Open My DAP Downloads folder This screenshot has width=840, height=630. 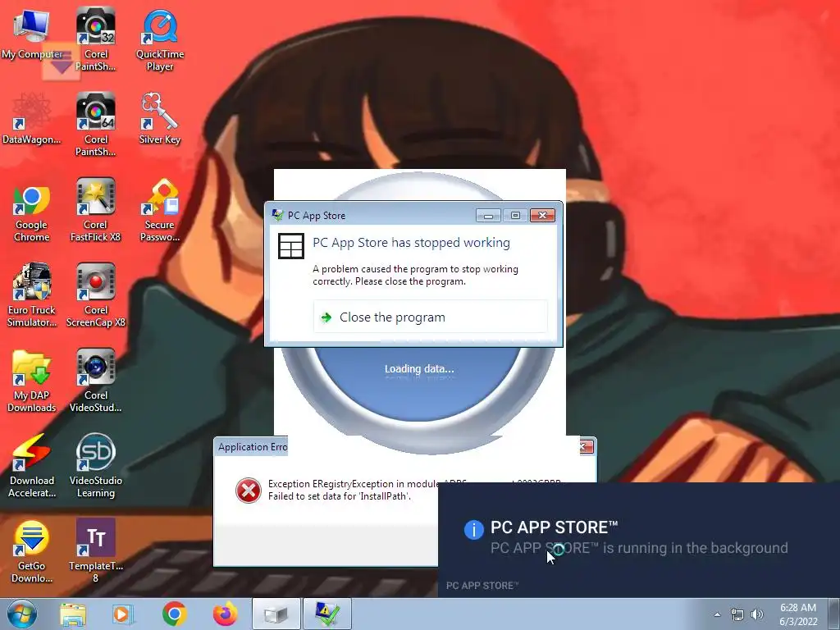(32, 381)
